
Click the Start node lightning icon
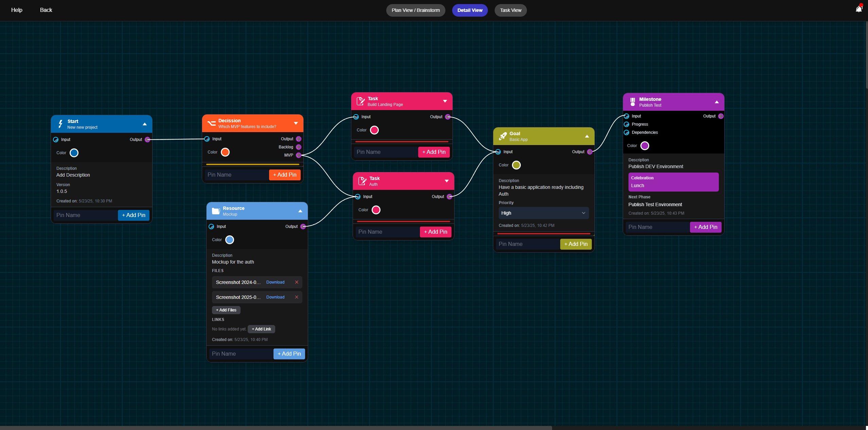click(60, 124)
